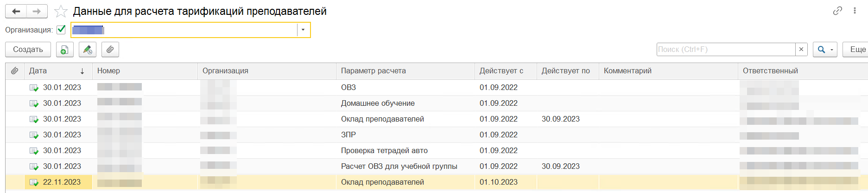
Task: Click the Параметр расчета column header
Action: point(373,71)
